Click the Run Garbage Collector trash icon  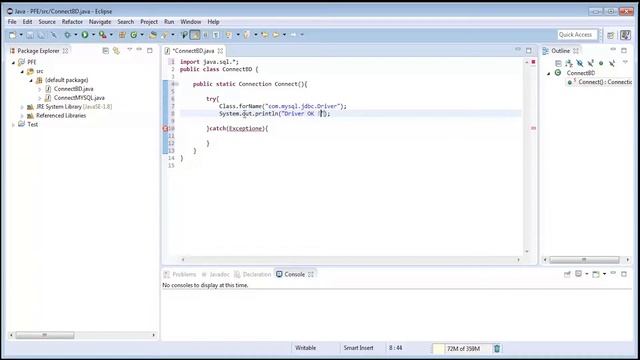[497, 348]
